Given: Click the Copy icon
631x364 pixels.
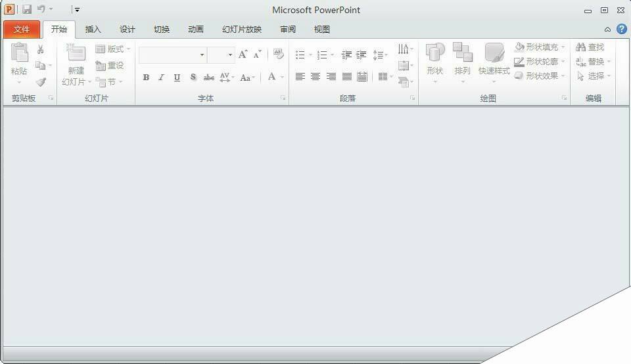Looking at the screenshot, I should (x=40, y=65).
